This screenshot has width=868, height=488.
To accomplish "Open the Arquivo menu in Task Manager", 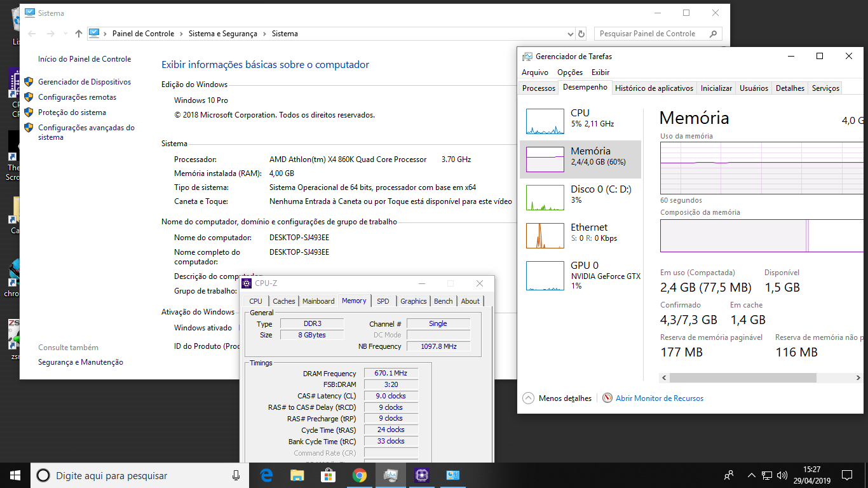I will tap(534, 72).
